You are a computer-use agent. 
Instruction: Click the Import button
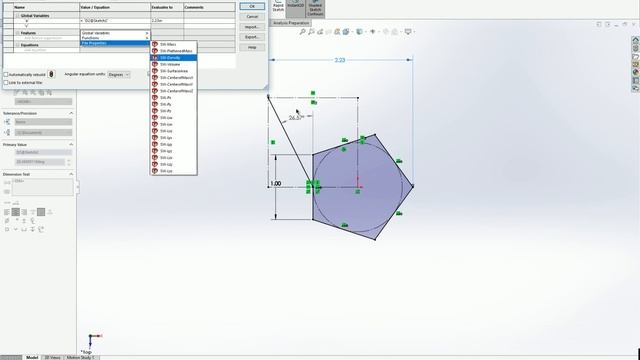252,27
